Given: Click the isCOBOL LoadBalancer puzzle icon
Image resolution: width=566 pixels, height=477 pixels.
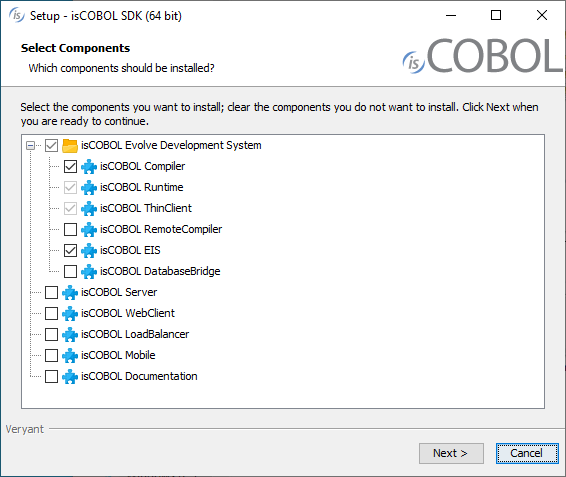Looking at the screenshot, I should pos(70,335).
